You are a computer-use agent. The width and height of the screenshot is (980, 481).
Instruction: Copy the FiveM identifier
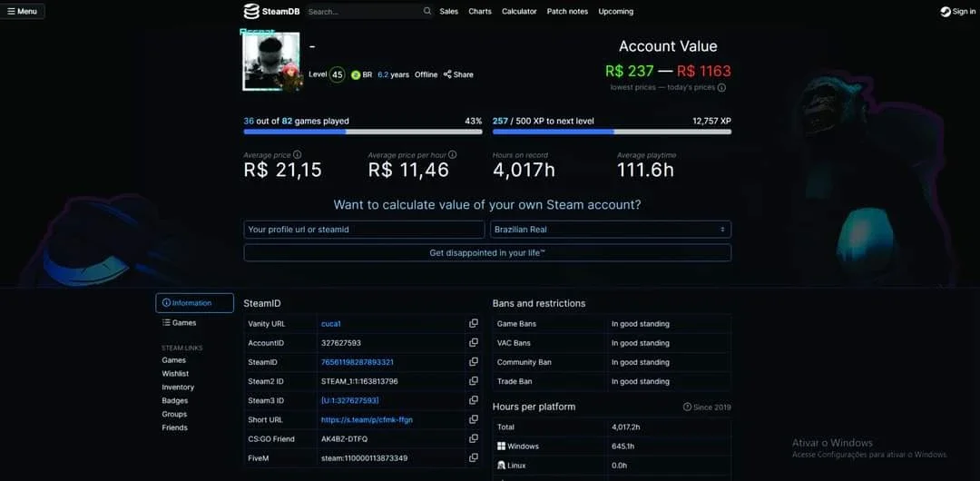click(473, 457)
